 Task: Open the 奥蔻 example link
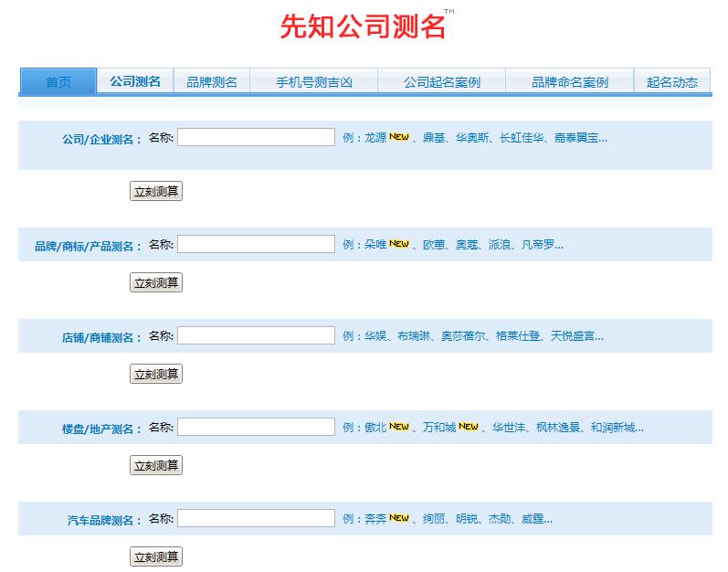(467, 245)
